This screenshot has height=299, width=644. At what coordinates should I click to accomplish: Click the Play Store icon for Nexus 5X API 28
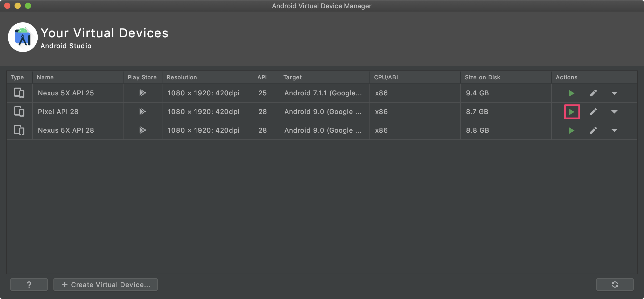[x=143, y=130]
